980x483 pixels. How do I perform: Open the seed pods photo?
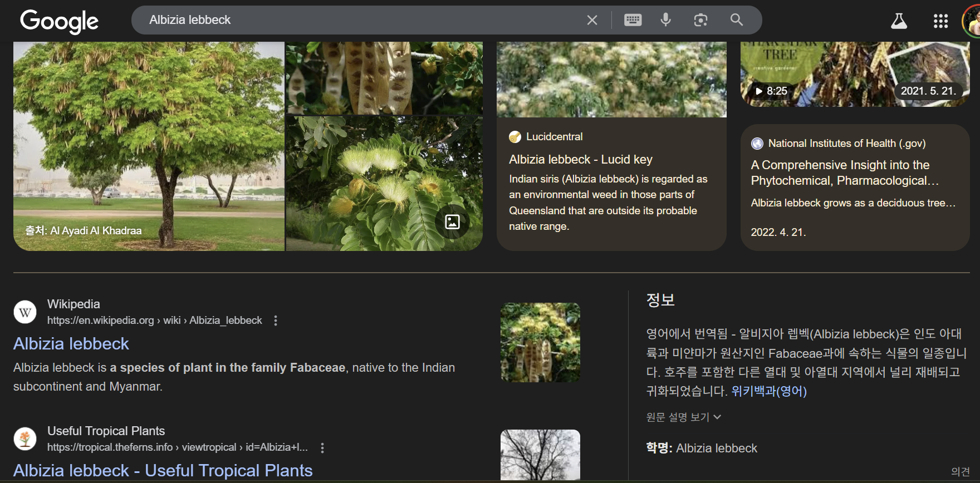pos(384,78)
